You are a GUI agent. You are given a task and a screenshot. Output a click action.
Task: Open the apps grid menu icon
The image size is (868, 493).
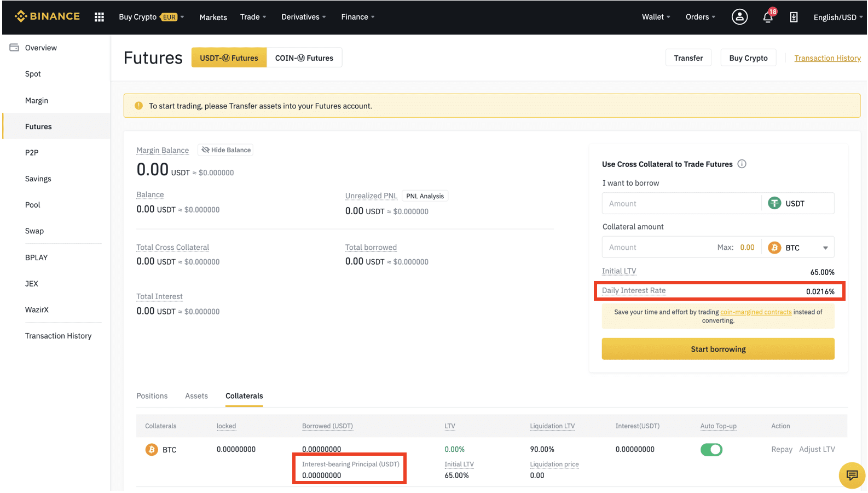(99, 17)
